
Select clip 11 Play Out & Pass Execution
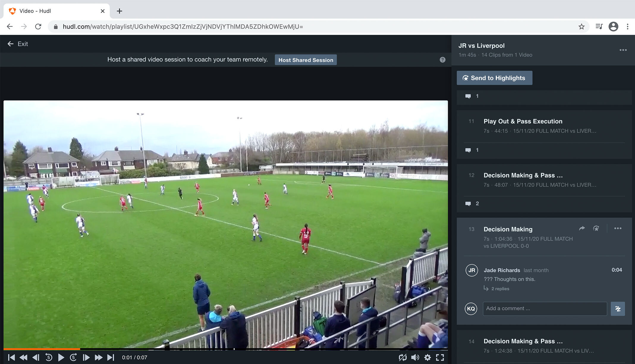pyautogui.click(x=523, y=122)
